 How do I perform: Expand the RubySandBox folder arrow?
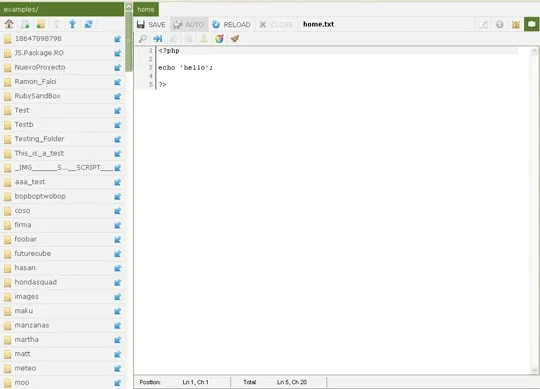click(x=117, y=96)
